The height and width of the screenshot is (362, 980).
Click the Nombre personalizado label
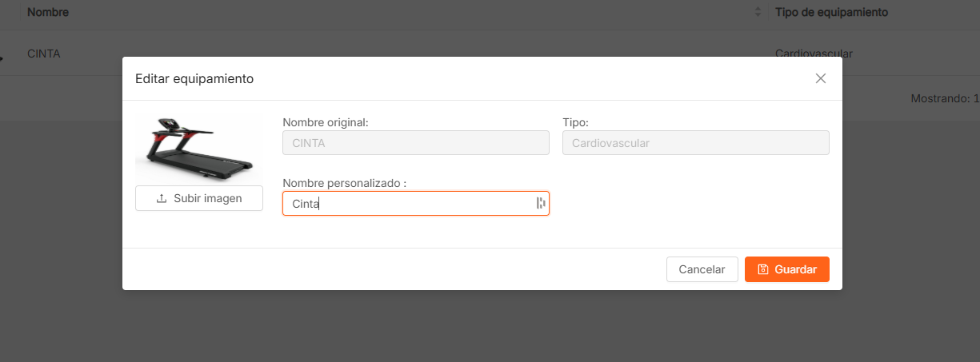point(344,183)
